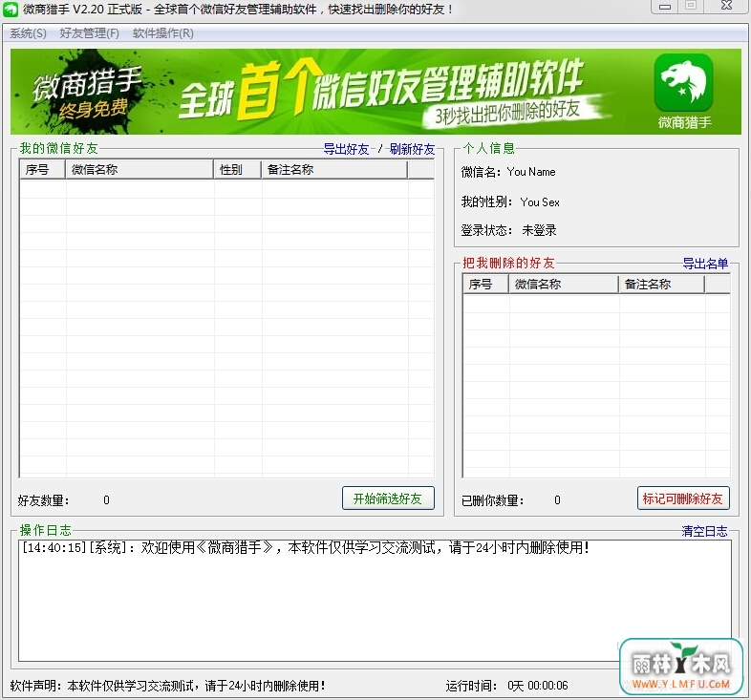Viewport: 751px width, 700px height.
Task: Click 备注名称 column header in my friends list
Action: click(x=334, y=169)
